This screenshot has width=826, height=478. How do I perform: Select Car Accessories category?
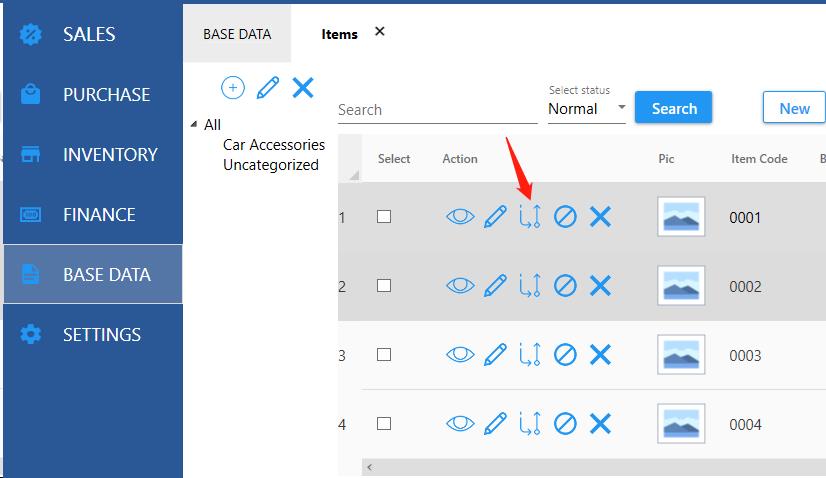273,145
